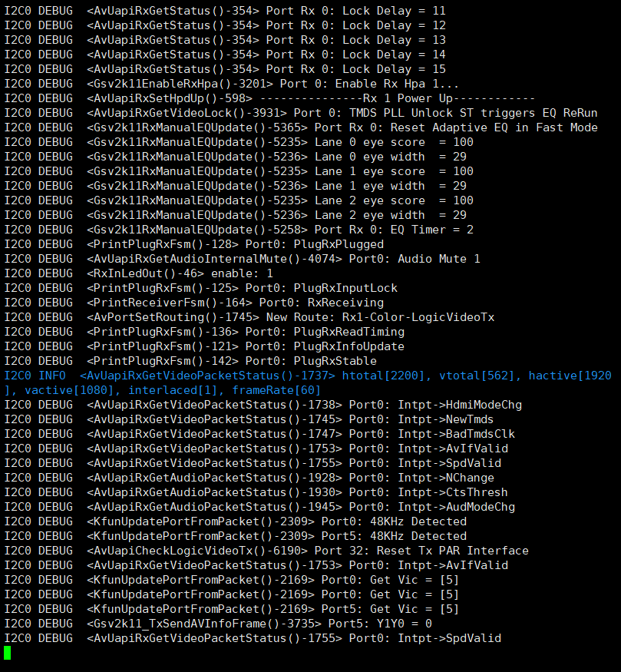Image resolution: width=621 pixels, height=672 pixels.
Task: Click the green terminal cursor block
Action: [7, 653]
